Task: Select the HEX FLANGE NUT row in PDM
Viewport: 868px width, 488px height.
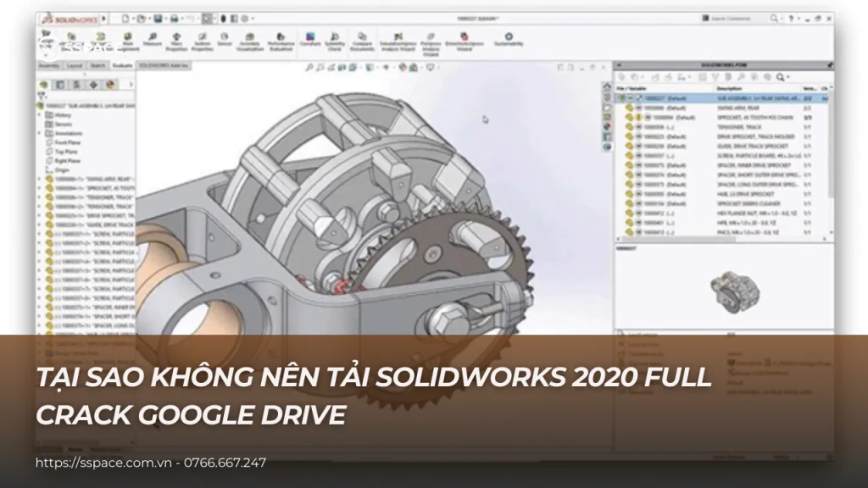Action: [x=722, y=213]
